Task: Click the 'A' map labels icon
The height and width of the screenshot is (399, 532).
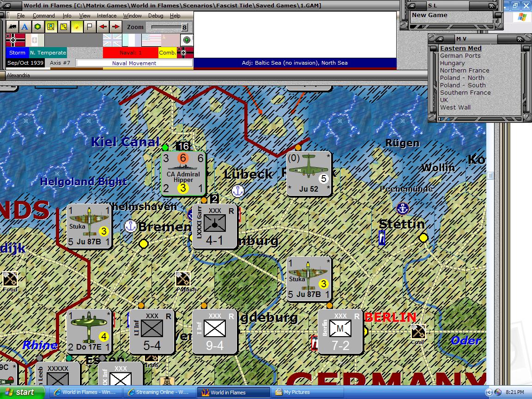Action: (24, 26)
